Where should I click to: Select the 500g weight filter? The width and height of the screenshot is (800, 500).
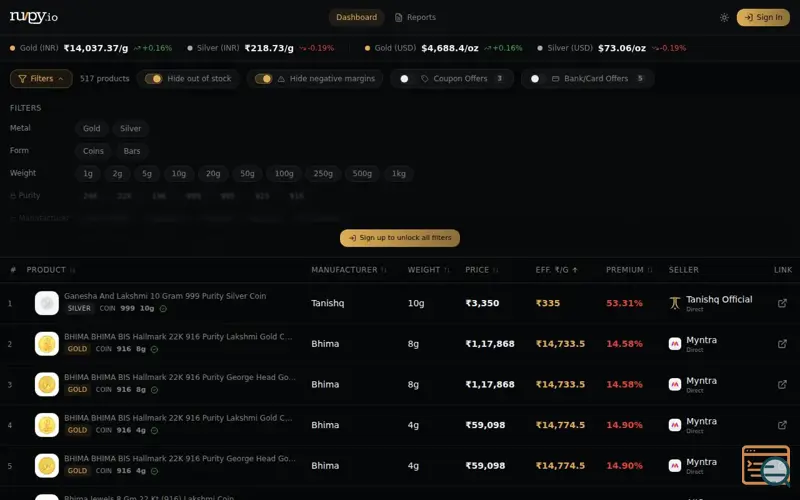362,173
